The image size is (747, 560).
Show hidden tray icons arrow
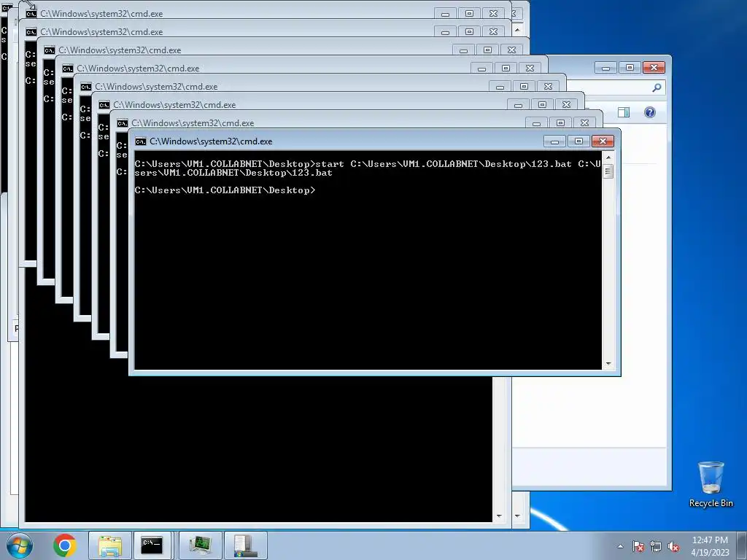pos(620,546)
